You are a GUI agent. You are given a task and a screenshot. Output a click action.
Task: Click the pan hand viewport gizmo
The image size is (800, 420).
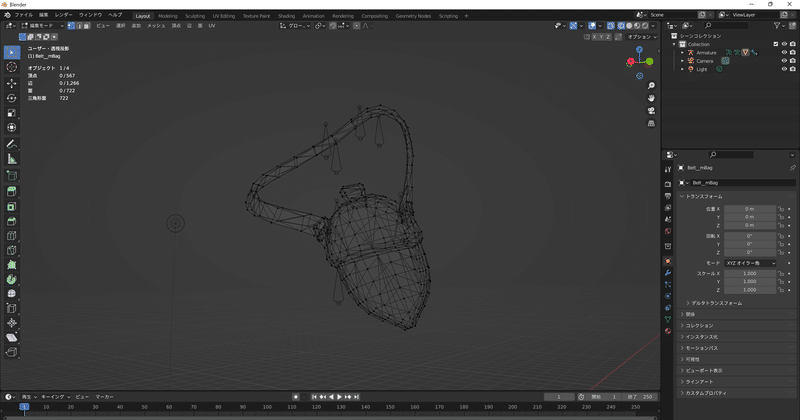pyautogui.click(x=651, y=98)
